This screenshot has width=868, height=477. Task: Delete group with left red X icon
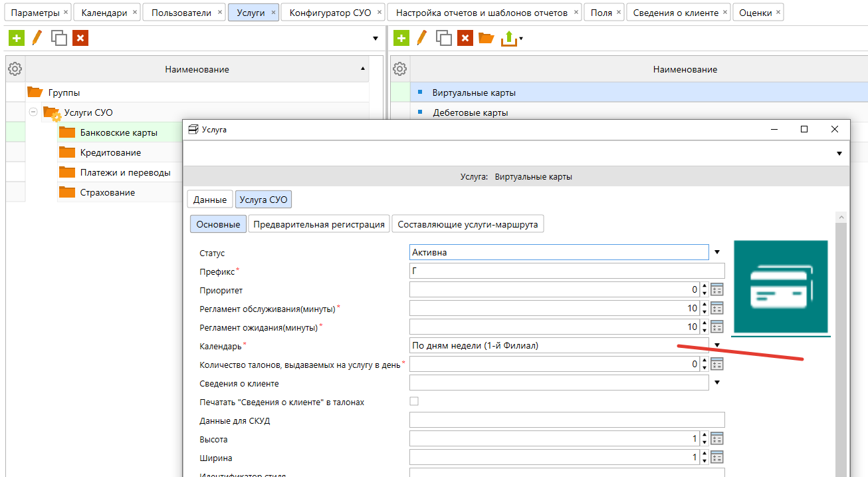point(80,39)
